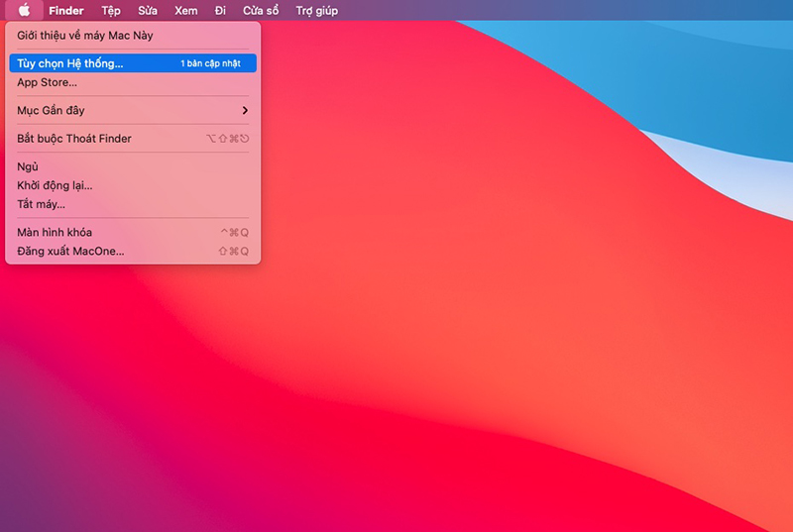Open the Đi menu
Viewport: 793px width, 532px height.
pyautogui.click(x=220, y=11)
